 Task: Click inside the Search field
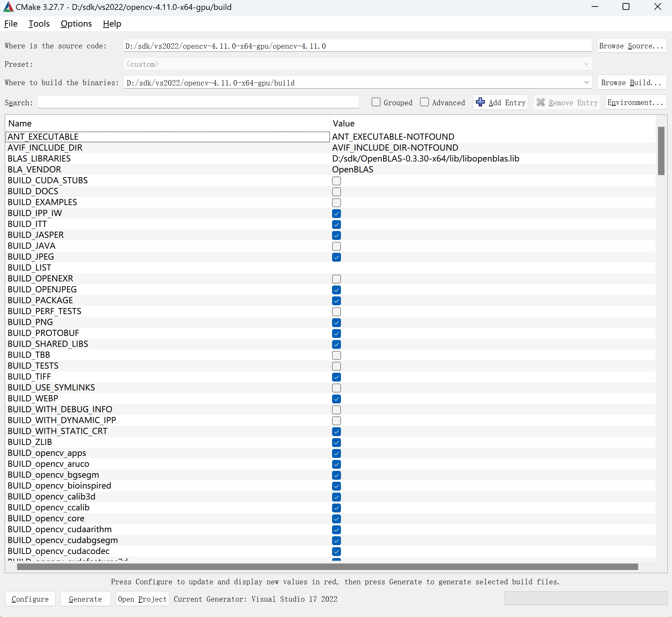[198, 102]
